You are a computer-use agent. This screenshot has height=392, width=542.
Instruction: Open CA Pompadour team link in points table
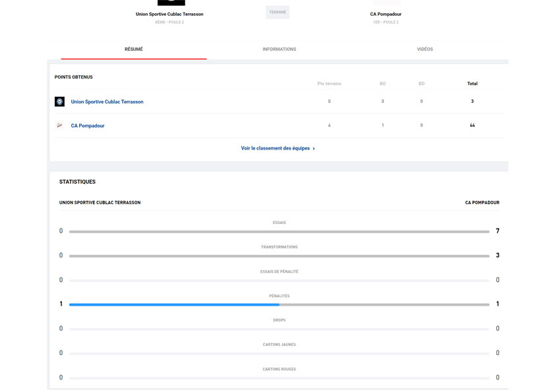(x=88, y=125)
